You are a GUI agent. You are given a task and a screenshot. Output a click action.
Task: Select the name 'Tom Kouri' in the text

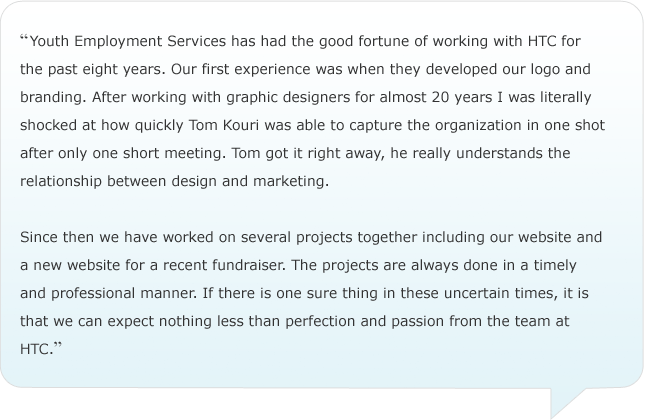[x=224, y=125]
